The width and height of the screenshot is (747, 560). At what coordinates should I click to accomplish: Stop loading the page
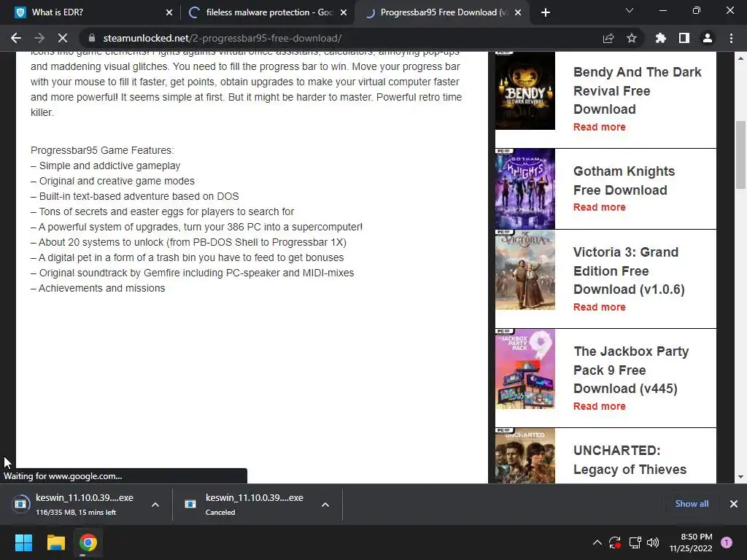(63, 38)
